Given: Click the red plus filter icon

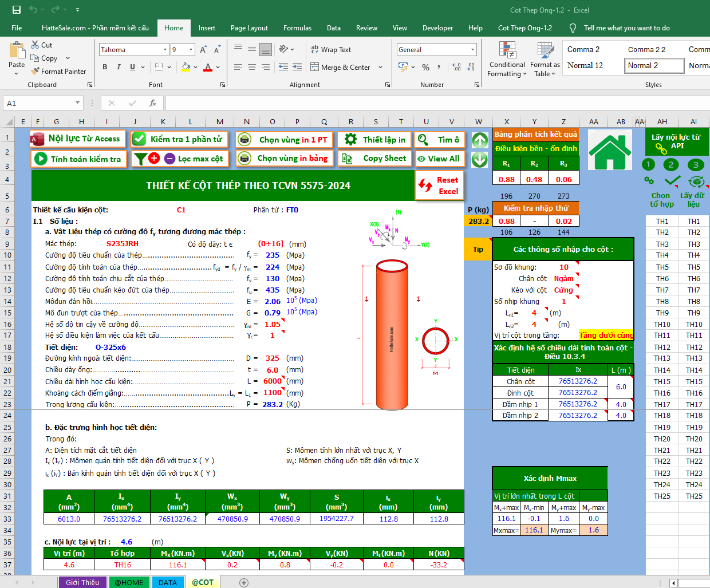Looking at the screenshot, I should 154,158.
